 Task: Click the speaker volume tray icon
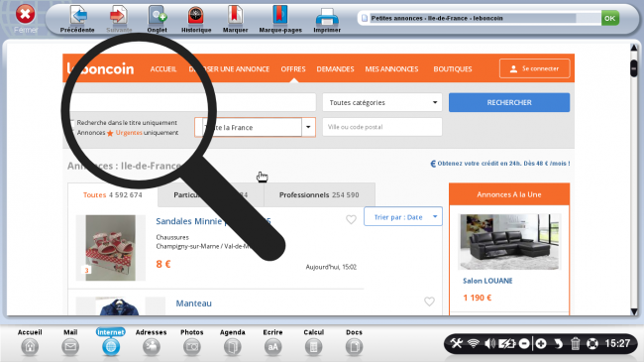coord(489,343)
